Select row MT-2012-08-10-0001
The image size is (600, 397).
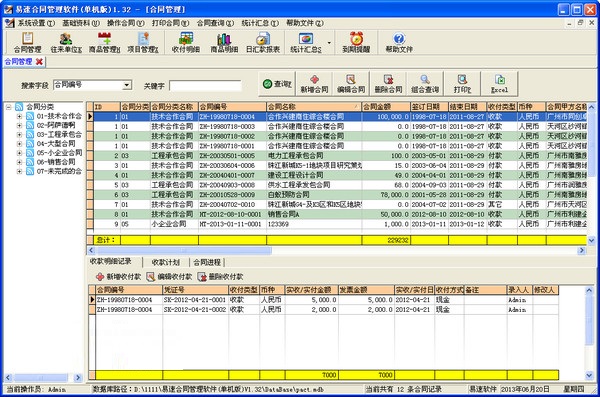point(340,214)
